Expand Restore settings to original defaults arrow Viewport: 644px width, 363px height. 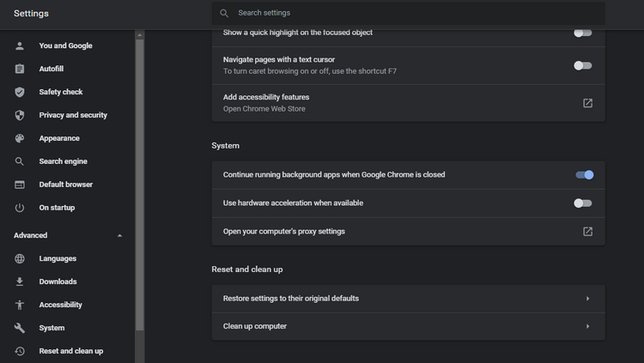pos(587,299)
